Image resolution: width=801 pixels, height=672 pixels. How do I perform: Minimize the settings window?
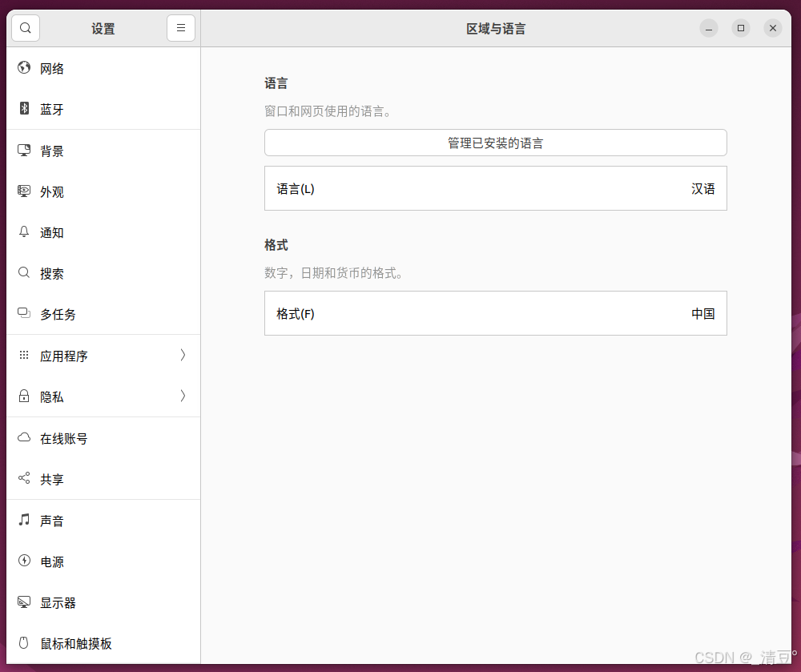coord(709,28)
